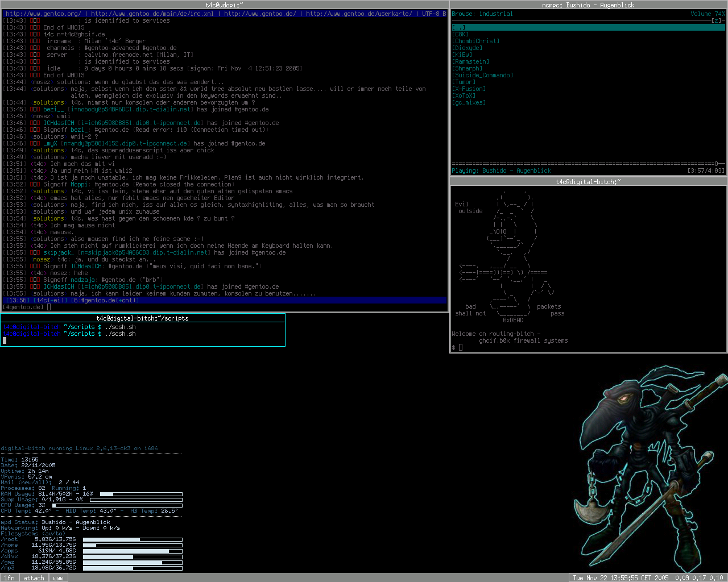
Task: Click the Playing: Bushido - Augenblick status
Action: (501, 171)
